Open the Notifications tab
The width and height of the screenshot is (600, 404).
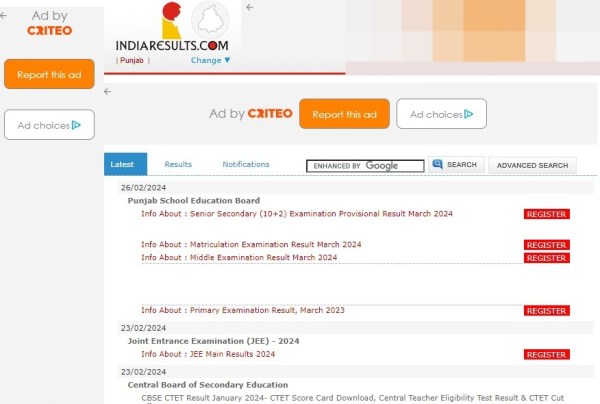[x=246, y=164]
